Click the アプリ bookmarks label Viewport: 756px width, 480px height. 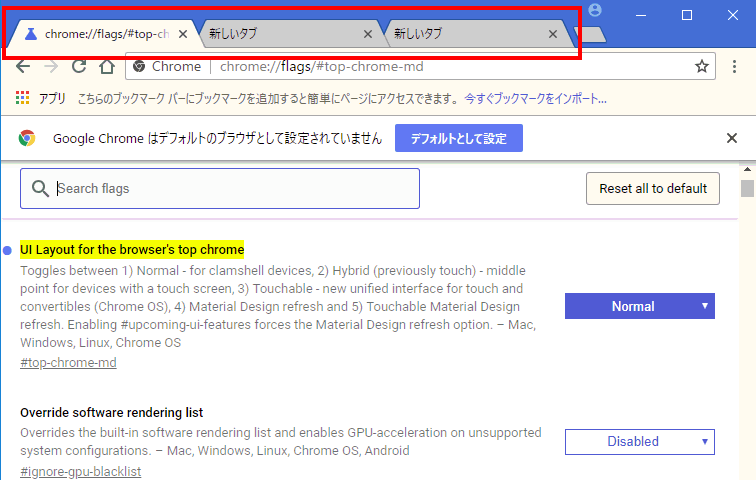pyautogui.click(x=52, y=98)
